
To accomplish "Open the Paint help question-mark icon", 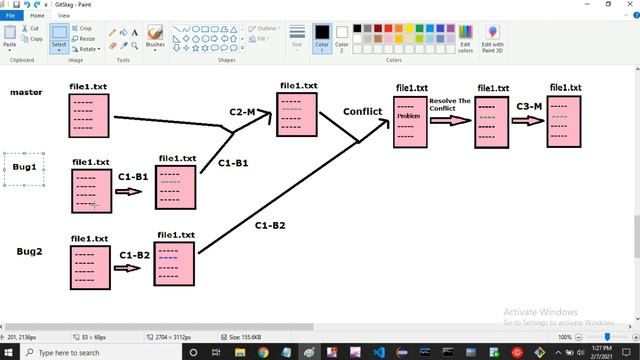I will pos(636,16).
